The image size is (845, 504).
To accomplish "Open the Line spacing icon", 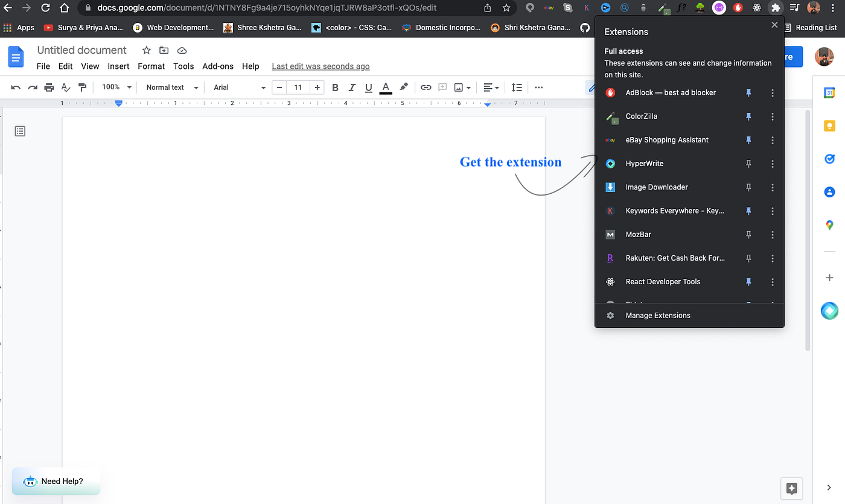I will pos(517,87).
